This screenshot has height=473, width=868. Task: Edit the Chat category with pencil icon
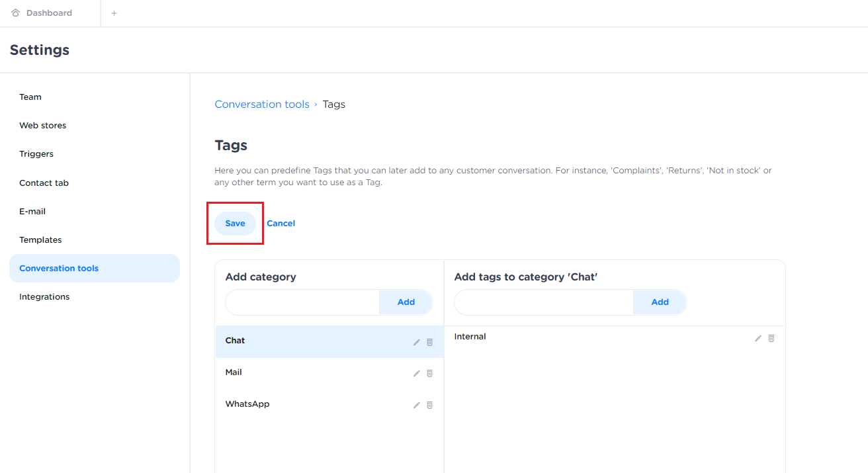(416, 342)
